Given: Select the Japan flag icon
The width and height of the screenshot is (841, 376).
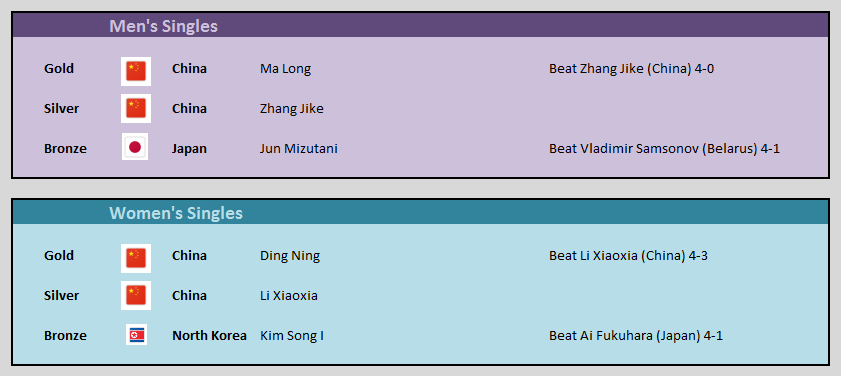Looking at the screenshot, I should (x=135, y=147).
